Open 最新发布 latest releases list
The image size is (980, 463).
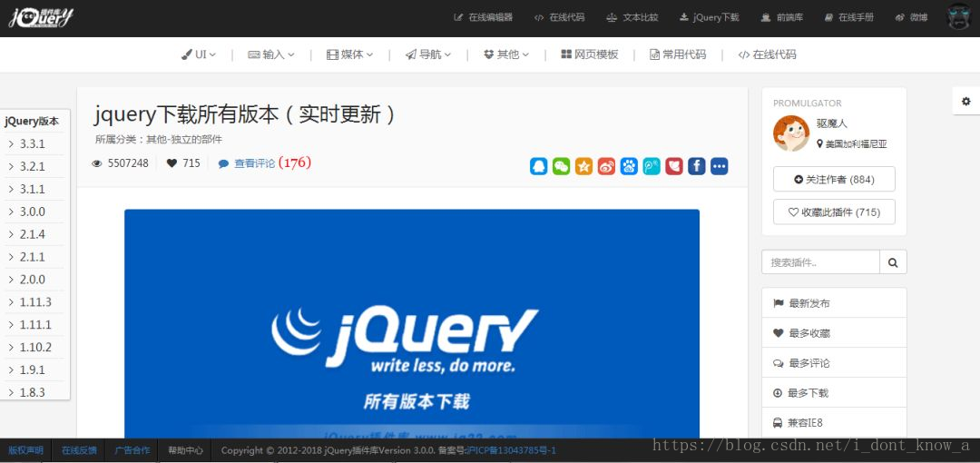click(834, 303)
